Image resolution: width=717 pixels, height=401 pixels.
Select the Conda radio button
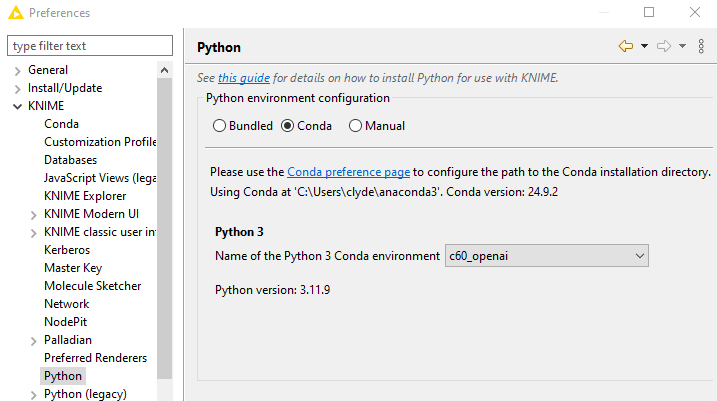tap(288, 126)
